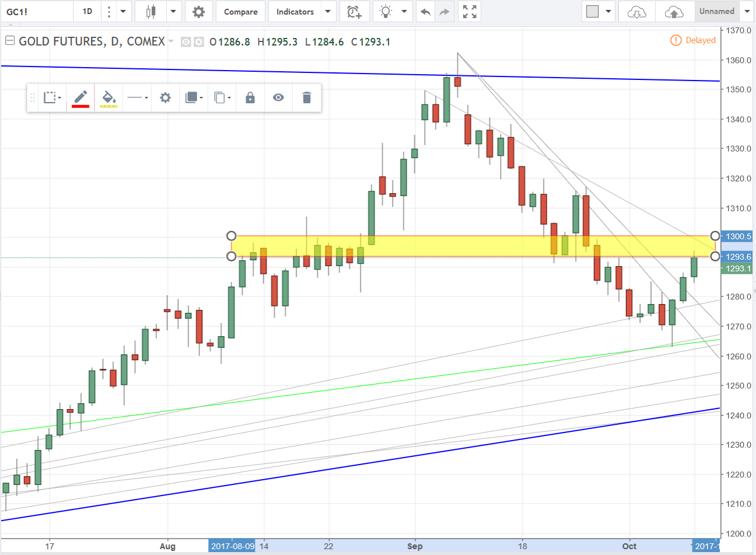Open chart properties gear in top toolbar
The image size is (756, 555).
(x=198, y=12)
